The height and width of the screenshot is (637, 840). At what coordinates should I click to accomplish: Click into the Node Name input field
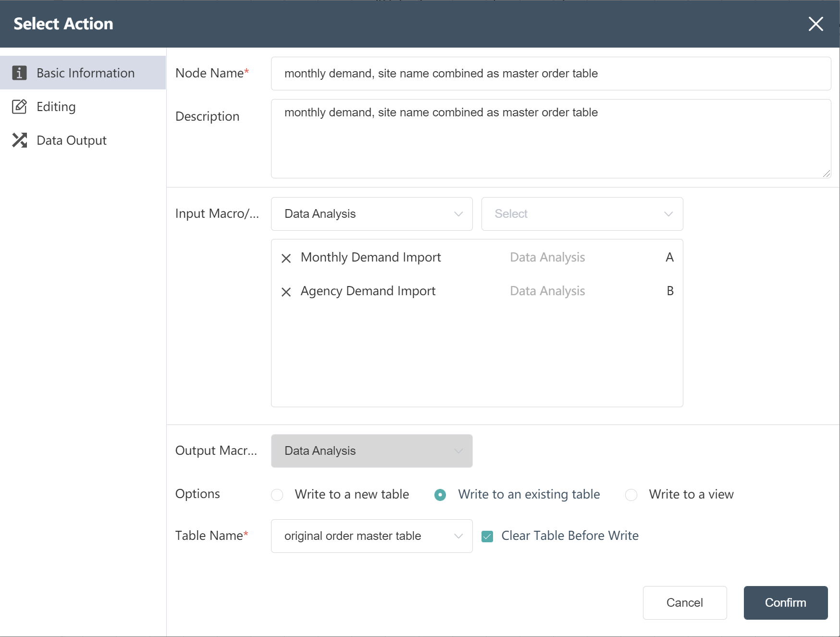click(551, 74)
